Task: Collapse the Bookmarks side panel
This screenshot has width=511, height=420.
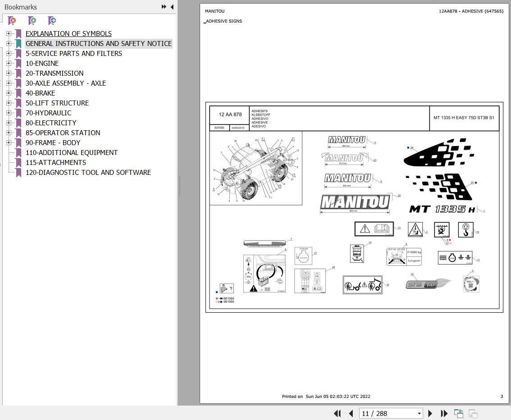Action: pos(171,7)
